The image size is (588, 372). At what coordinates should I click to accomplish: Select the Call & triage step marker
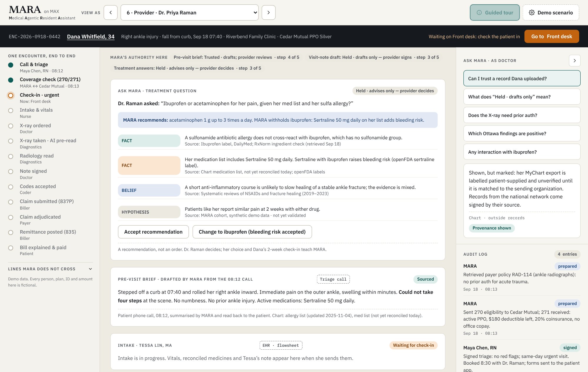coord(11,65)
